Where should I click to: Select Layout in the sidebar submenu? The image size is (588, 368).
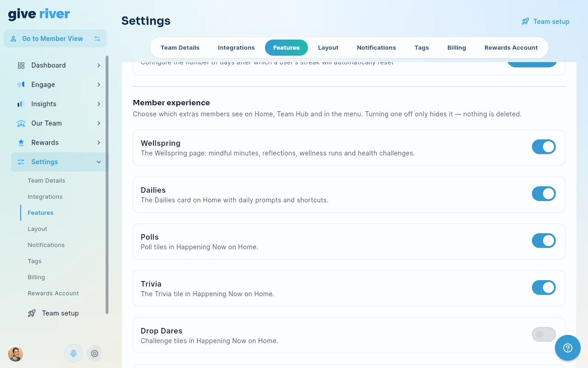click(37, 229)
